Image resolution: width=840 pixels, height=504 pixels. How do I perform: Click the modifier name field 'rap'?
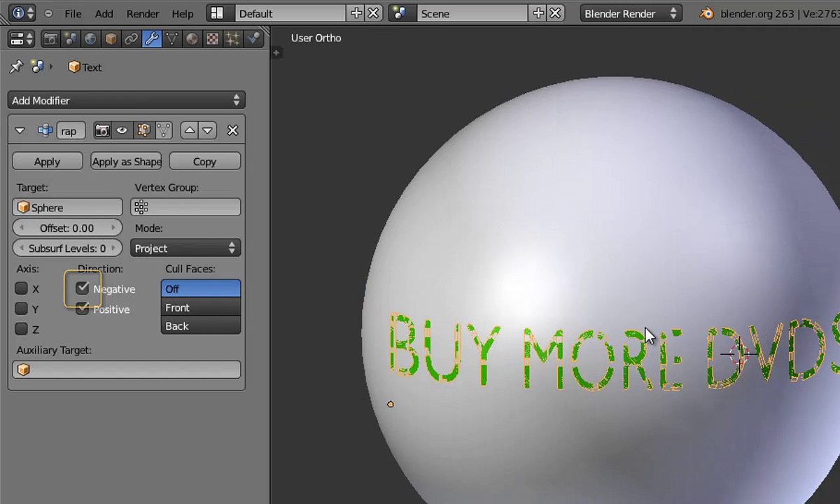click(71, 130)
